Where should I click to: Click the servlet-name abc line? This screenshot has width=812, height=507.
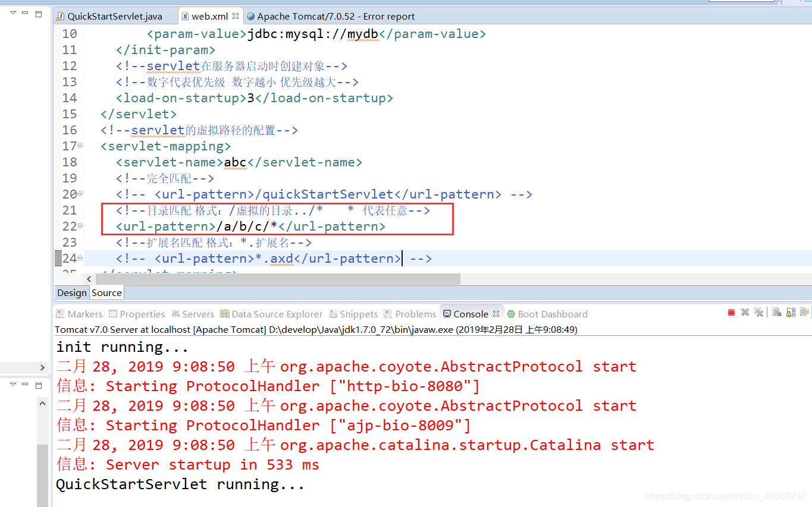click(239, 162)
